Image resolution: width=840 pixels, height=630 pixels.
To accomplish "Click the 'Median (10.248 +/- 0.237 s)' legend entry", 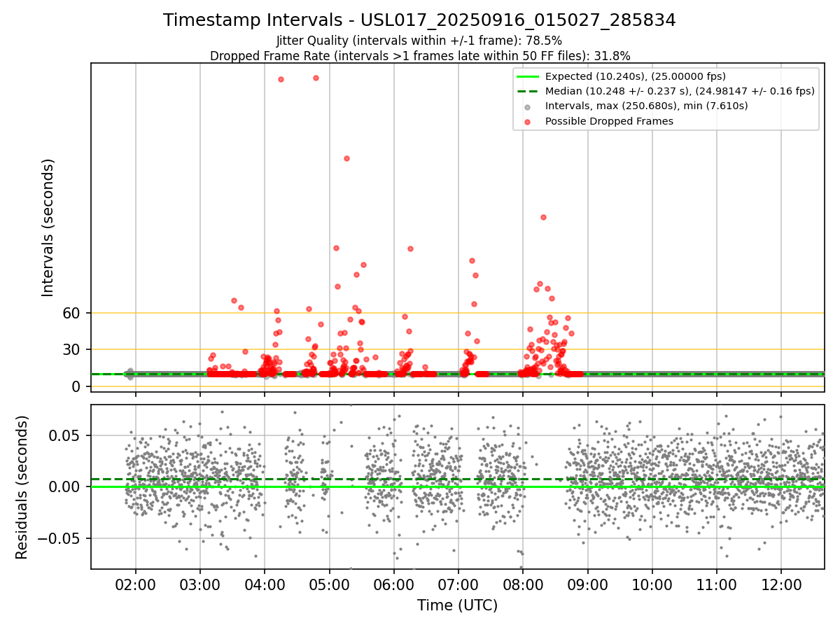I will [x=680, y=91].
